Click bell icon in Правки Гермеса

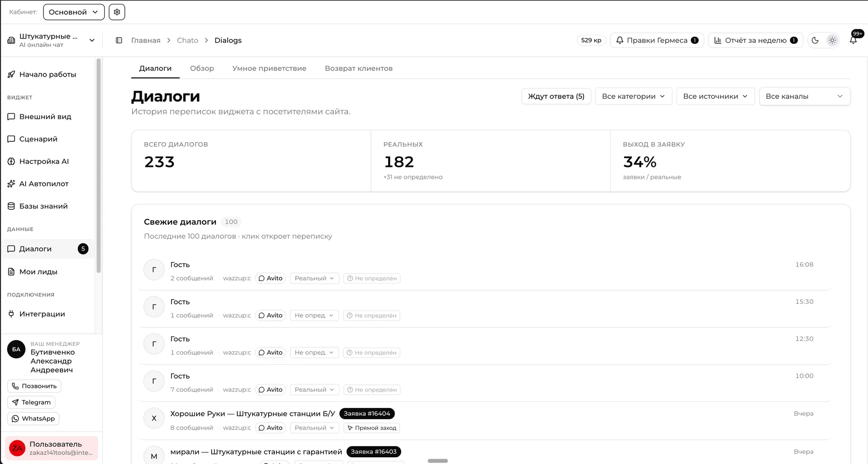click(620, 41)
